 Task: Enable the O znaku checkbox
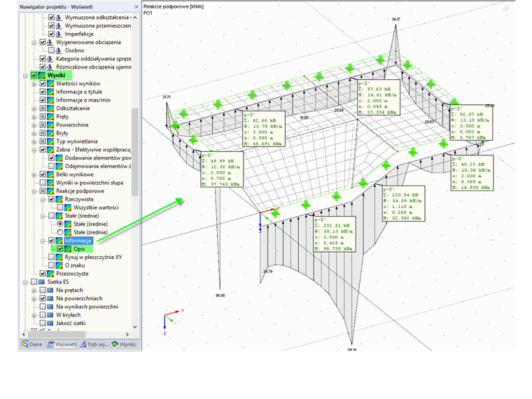coord(51,265)
